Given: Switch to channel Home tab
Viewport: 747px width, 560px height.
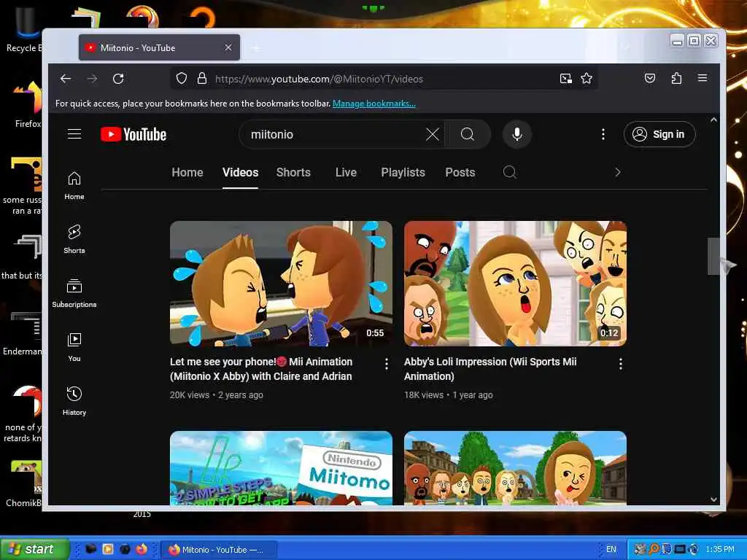Looking at the screenshot, I should click(x=187, y=172).
